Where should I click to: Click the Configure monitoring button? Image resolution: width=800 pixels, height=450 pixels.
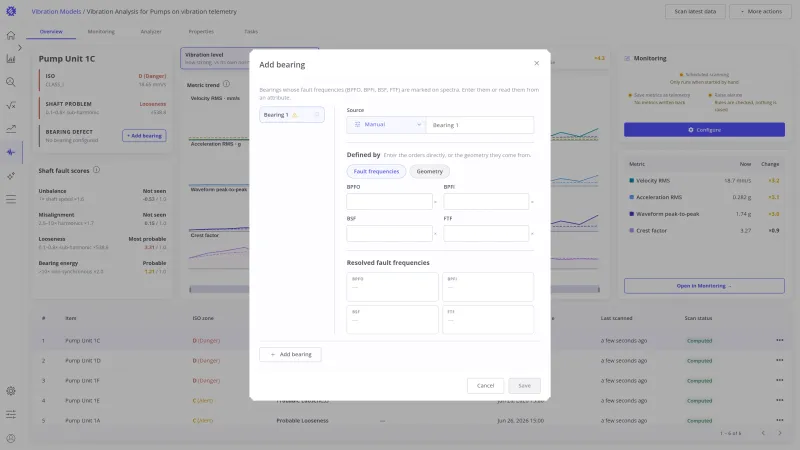[704, 130]
